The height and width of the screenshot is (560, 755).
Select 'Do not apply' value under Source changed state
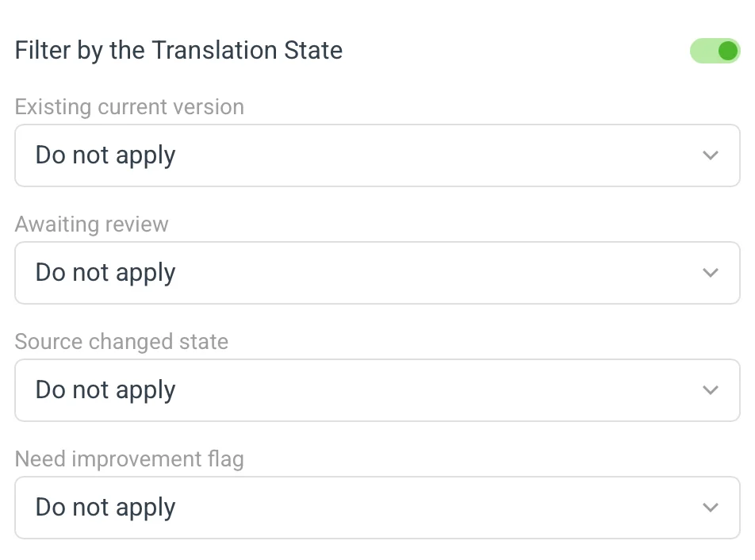[x=105, y=390]
